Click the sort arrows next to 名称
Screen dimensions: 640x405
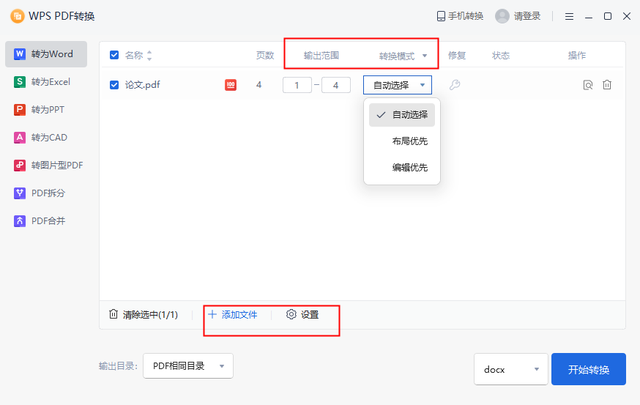click(149, 56)
